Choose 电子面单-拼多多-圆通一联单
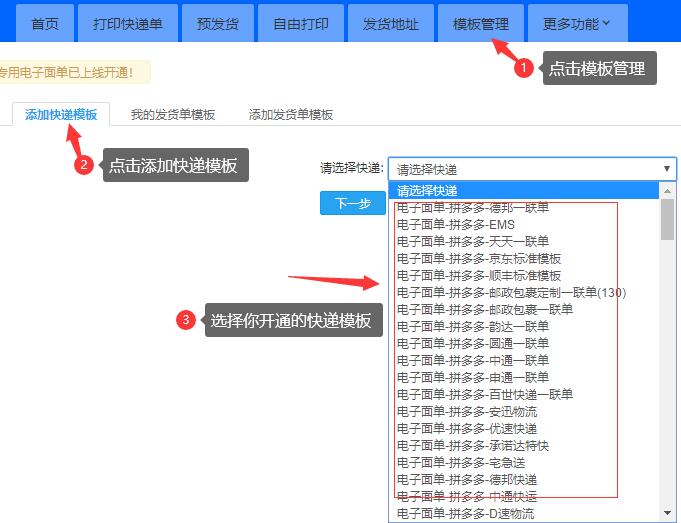This screenshot has width=681, height=523. tap(523, 343)
